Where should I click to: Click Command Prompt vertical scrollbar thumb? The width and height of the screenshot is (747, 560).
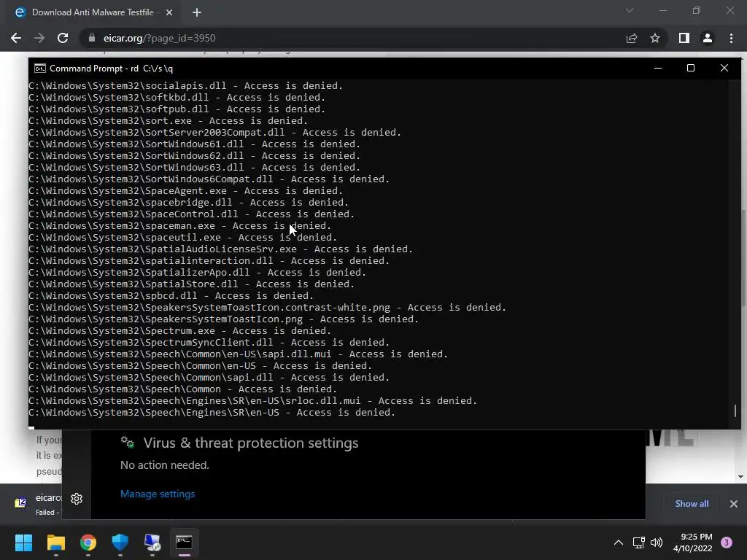coord(735,411)
